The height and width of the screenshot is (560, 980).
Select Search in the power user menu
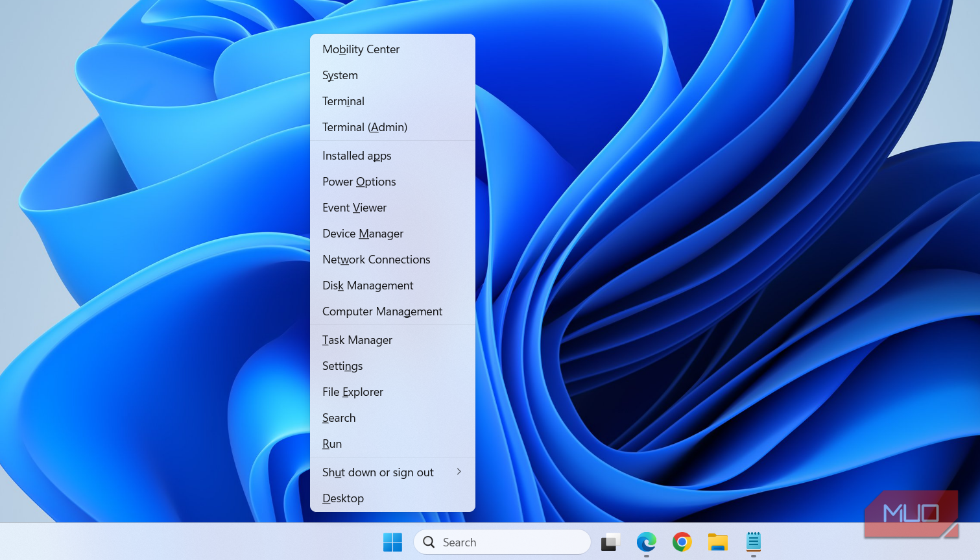pyautogui.click(x=392, y=418)
